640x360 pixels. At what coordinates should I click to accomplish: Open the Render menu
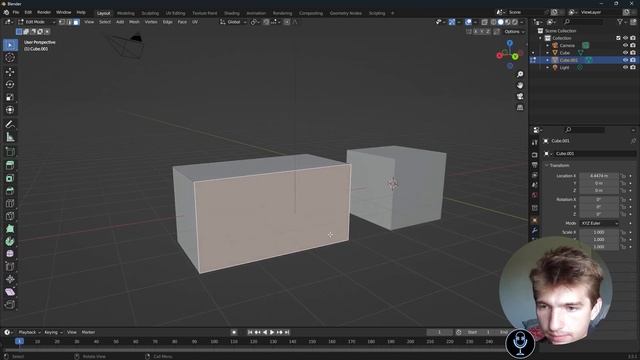click(44, 13)
